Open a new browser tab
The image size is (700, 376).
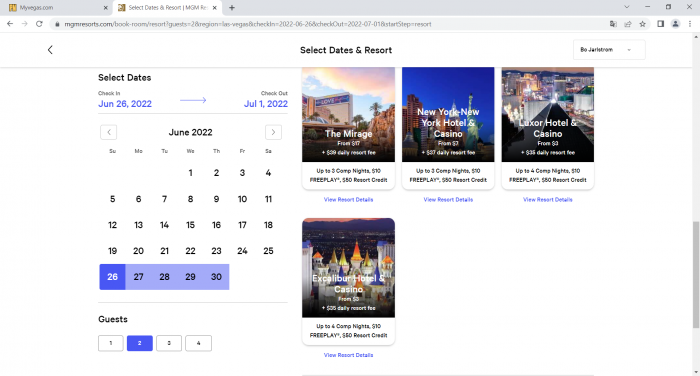coord(232,8)
